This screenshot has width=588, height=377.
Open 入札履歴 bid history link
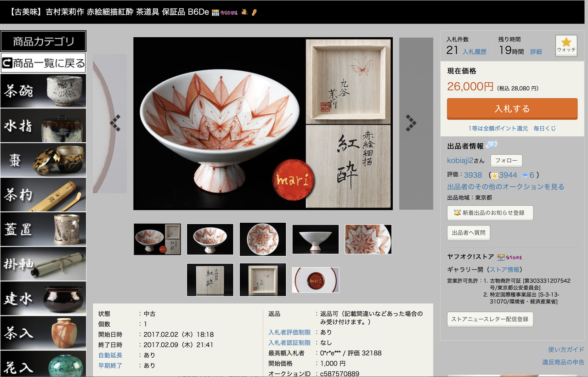475,52
